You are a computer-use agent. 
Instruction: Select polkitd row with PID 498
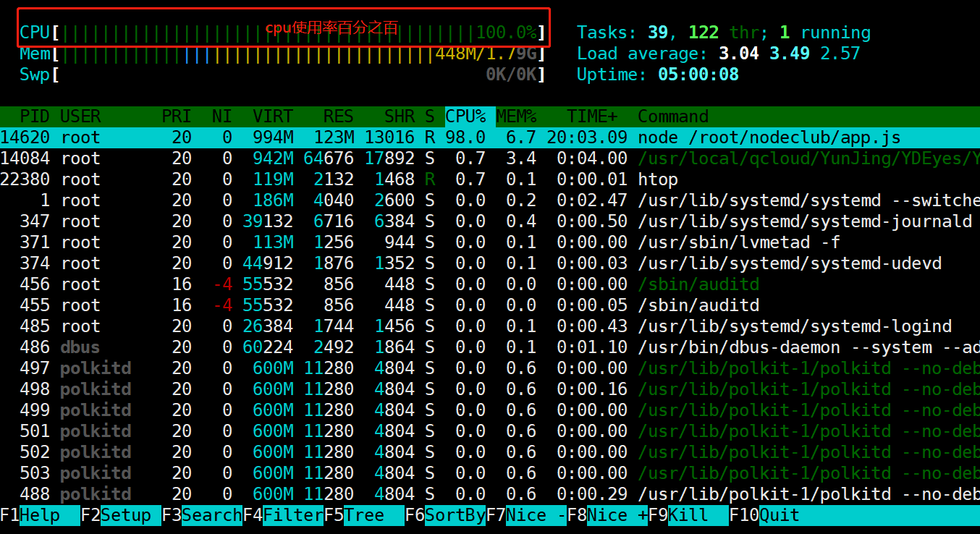click(x=490, y=389)
